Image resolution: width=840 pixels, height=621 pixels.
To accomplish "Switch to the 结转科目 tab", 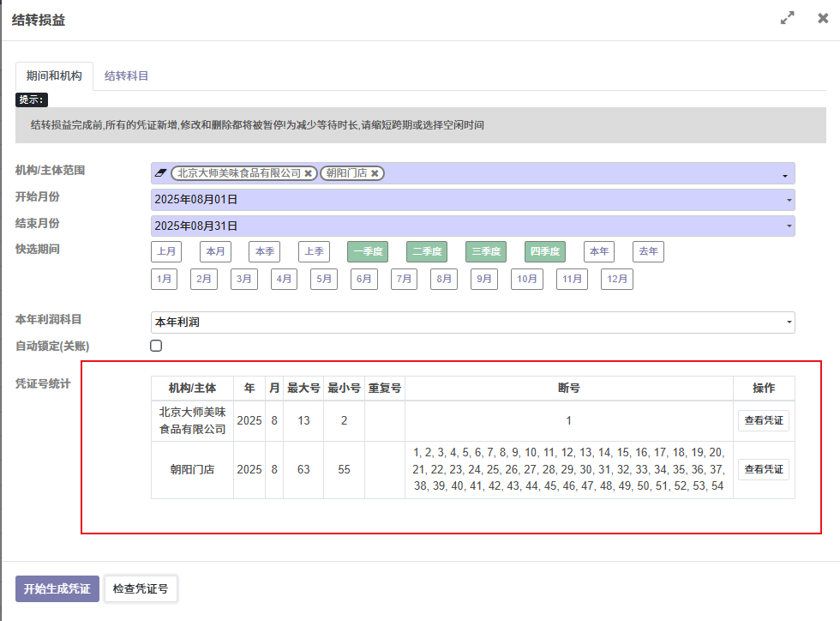I will pos(127,76).
